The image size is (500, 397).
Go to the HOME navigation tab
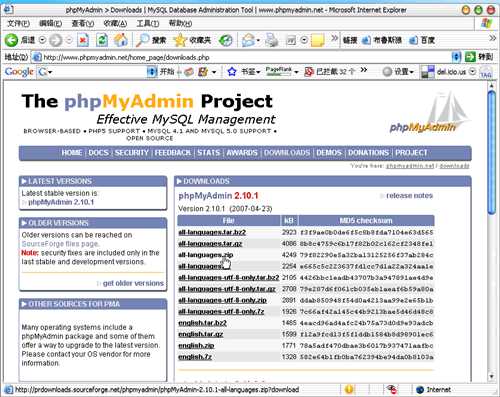pyautogui.click(x=72, y=153)
